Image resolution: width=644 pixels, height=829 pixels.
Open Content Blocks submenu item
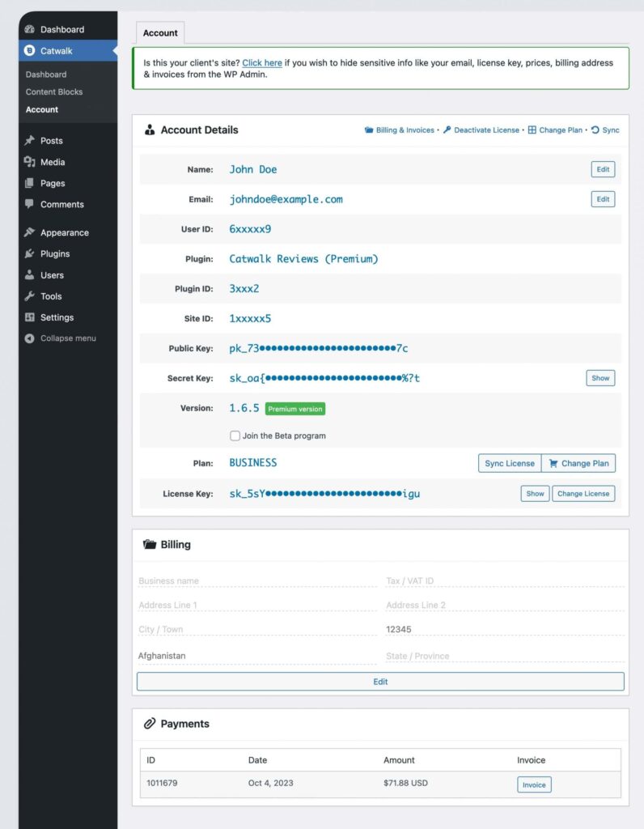pos(54,92)
